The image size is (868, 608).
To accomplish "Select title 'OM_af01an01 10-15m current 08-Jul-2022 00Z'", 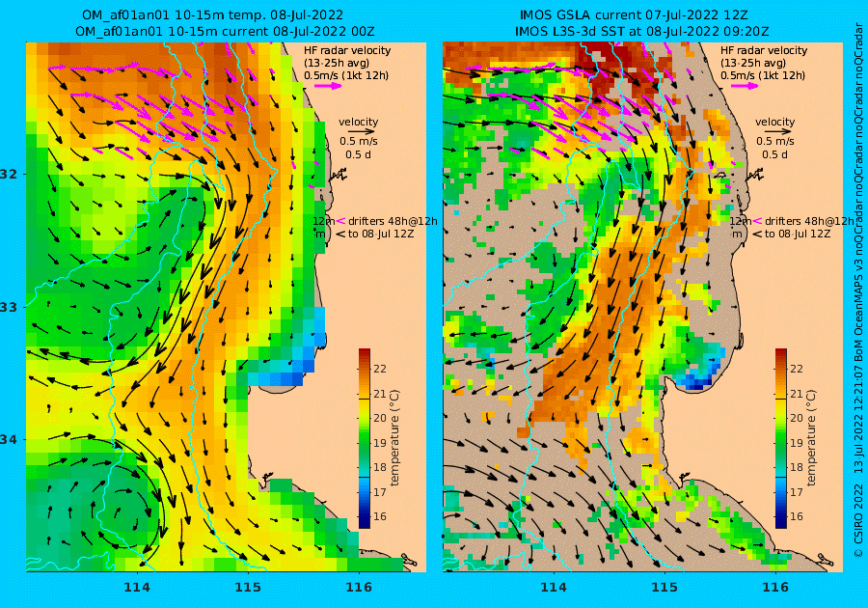I will click(225, 32).
